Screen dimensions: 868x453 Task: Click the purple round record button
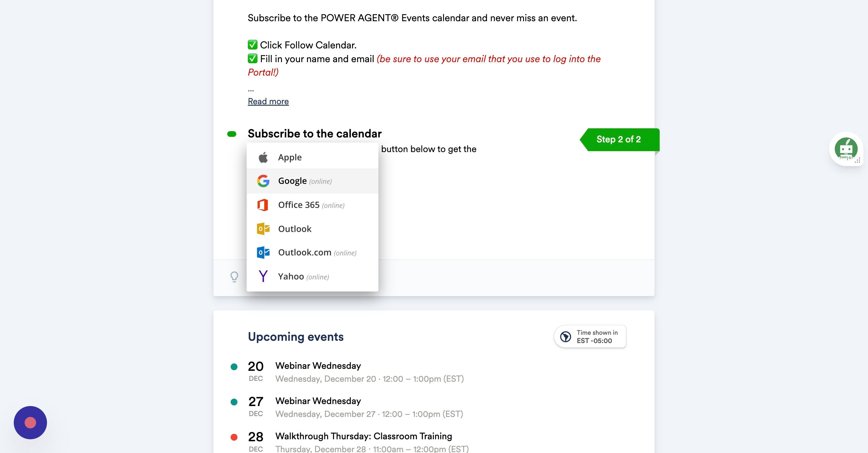[30, 422]
